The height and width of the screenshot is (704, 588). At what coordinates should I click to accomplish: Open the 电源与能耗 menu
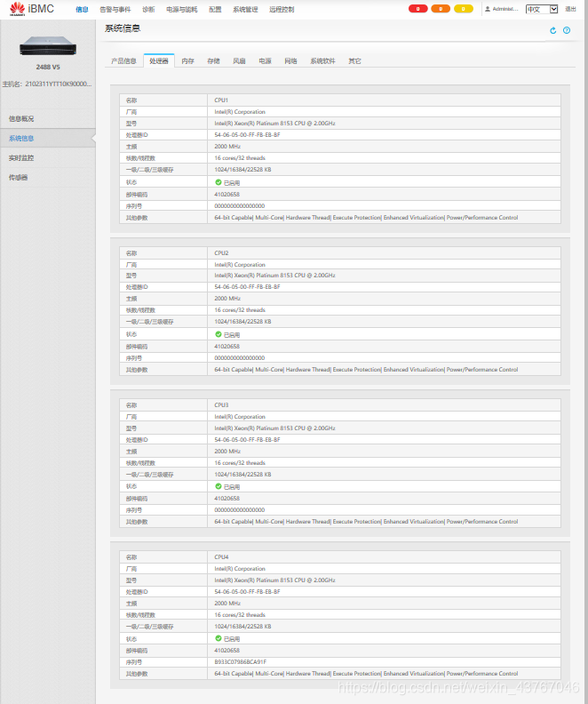click(x=182, y=10)
